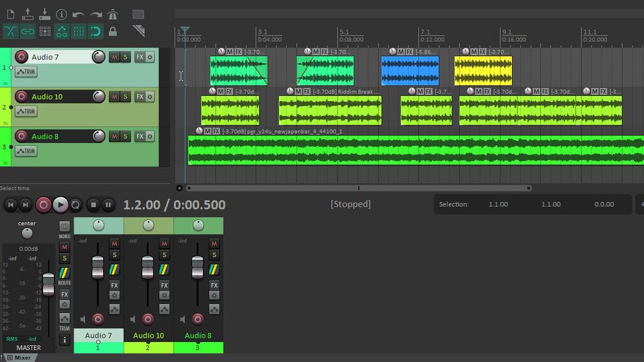Screen dimensions: 644x362
Task: Solo the Audio 10 track
Action: pyautogui.click(x=126, y=97)
